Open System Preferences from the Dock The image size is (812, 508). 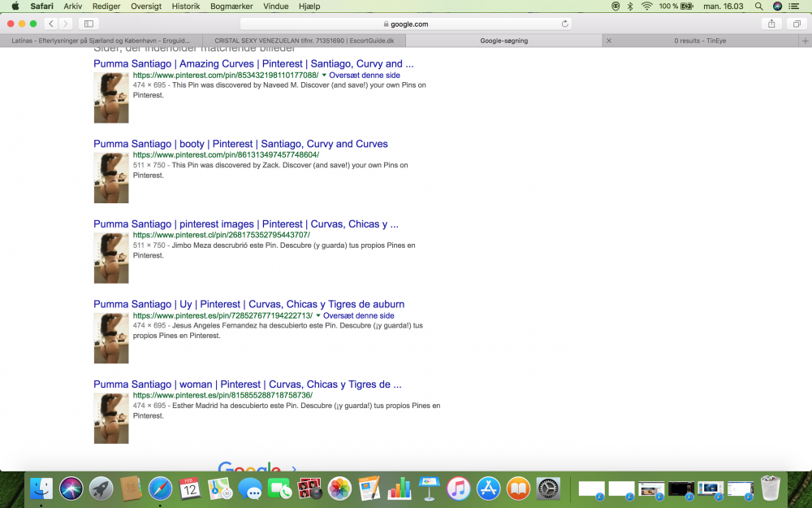click(548, 488)
